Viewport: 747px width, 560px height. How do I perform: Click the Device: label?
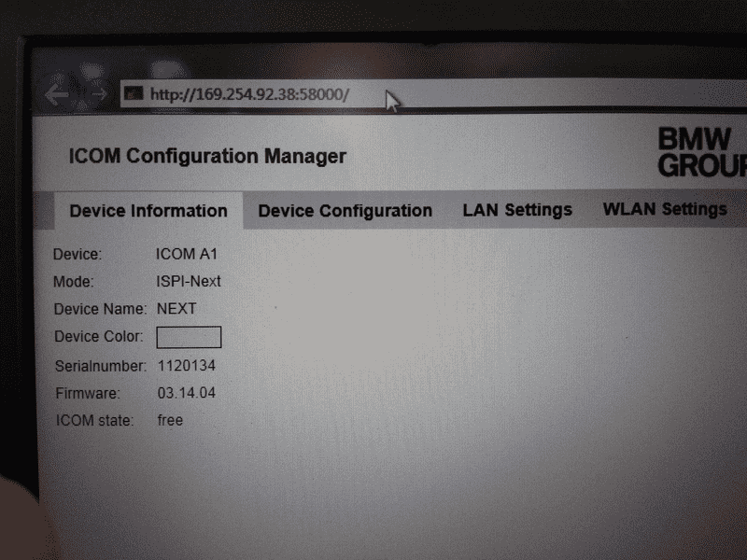pyautogui.click(x=78, y=254)
